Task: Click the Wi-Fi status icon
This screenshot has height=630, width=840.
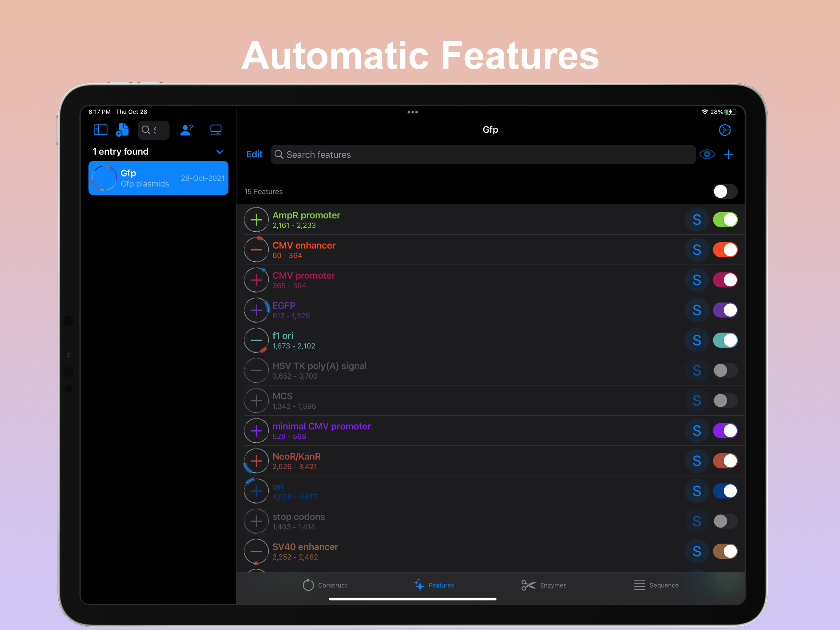Action: click(704, 112)
